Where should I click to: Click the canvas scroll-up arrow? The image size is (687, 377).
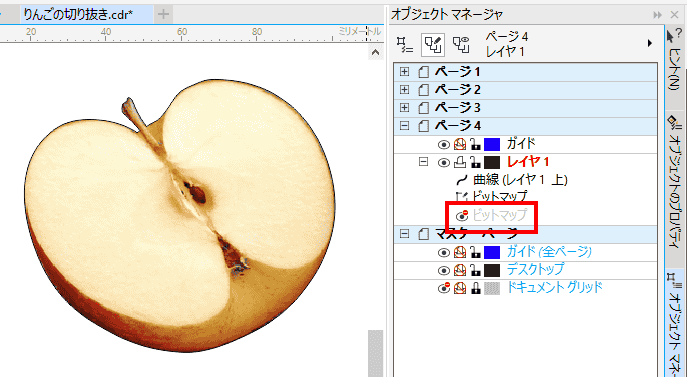[x=375, y=53]
